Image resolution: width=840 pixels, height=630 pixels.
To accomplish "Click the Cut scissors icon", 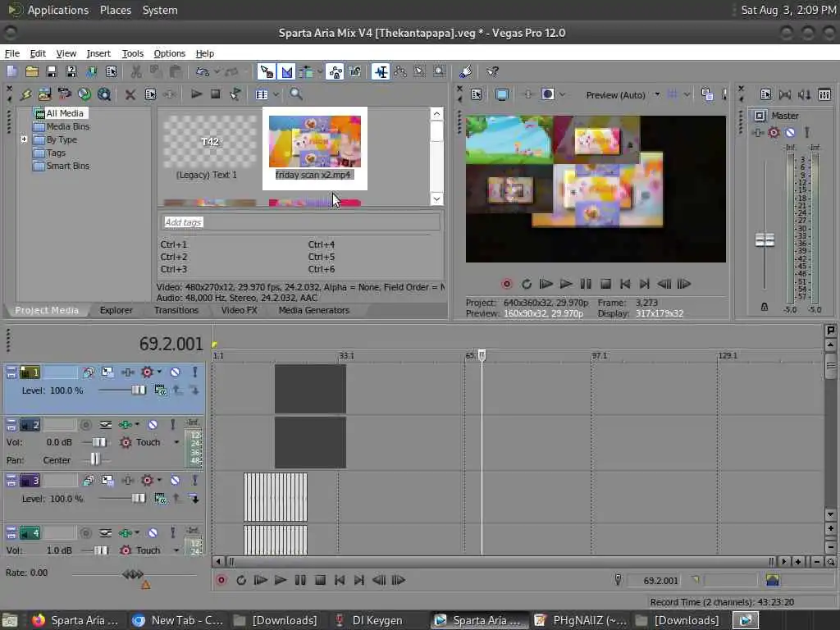I will tap(136, 71).
